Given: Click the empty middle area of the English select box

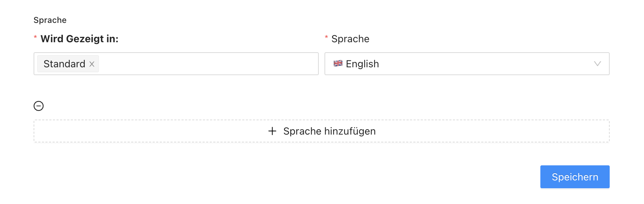Looking at the screenshot, I should [x=482, y=64].
